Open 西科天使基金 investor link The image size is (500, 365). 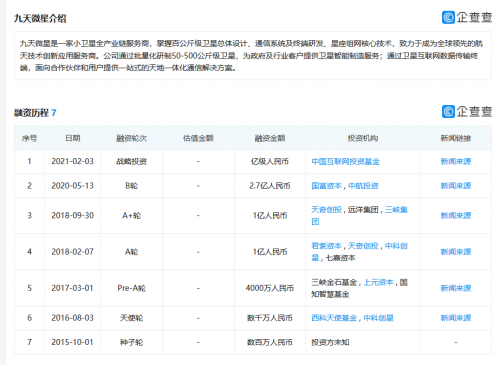point(334,318)
